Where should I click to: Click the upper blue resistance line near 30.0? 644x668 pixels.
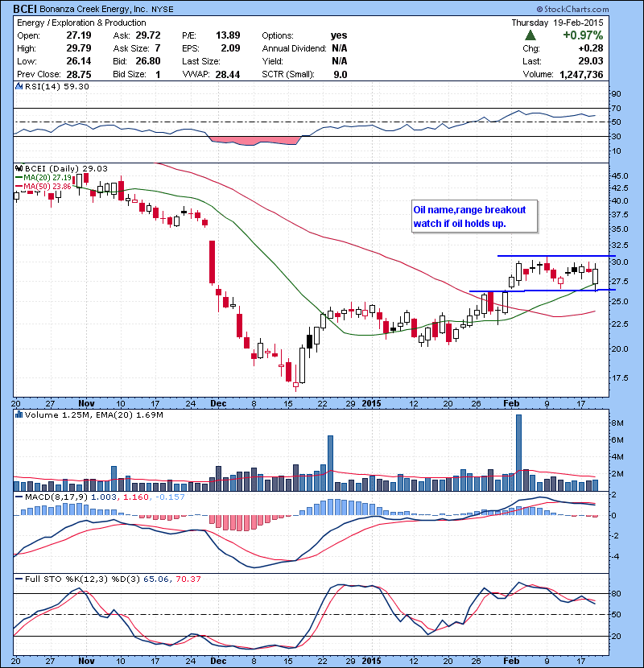pyautogui.click(x=556, y=256)
